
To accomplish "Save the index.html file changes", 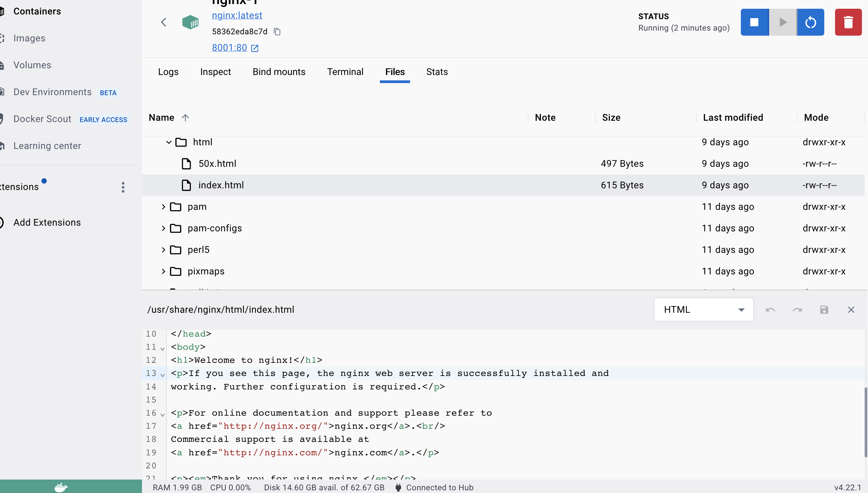I will pos(824,310).
